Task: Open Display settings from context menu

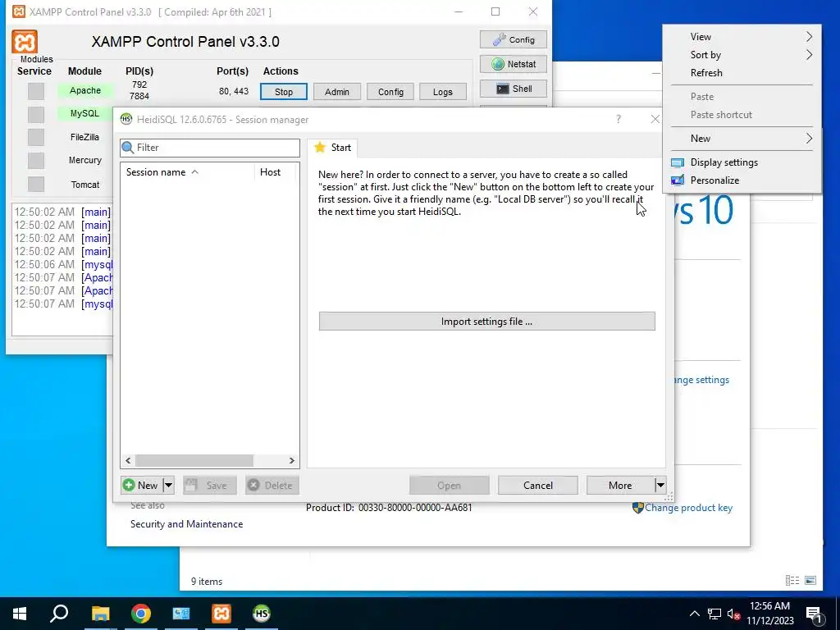Action: (742, 162)
